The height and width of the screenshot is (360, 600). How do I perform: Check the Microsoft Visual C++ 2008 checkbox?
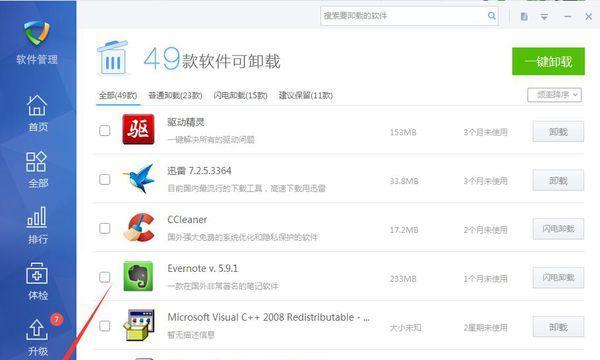[x=105, y=326]
